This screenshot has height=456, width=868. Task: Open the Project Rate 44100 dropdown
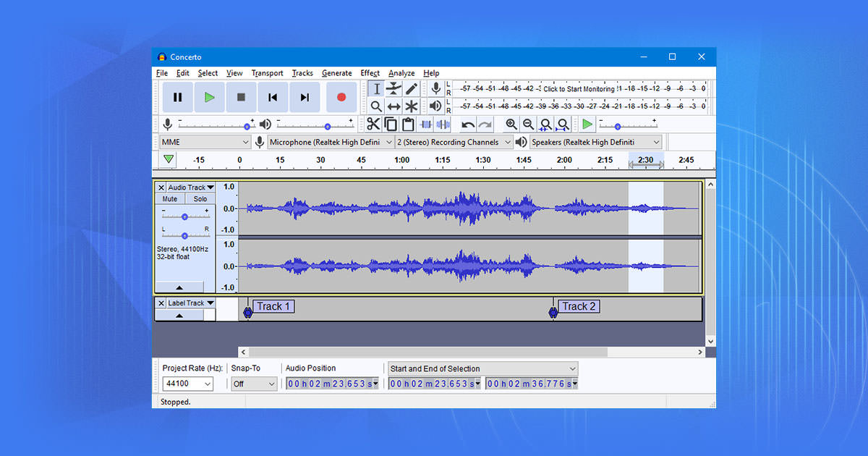pos(188,384)
